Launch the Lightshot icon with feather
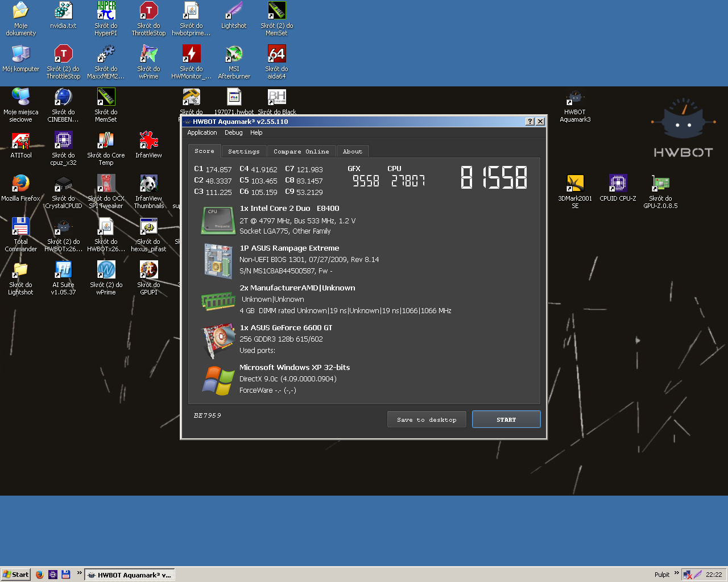 [x=234, y=15]
